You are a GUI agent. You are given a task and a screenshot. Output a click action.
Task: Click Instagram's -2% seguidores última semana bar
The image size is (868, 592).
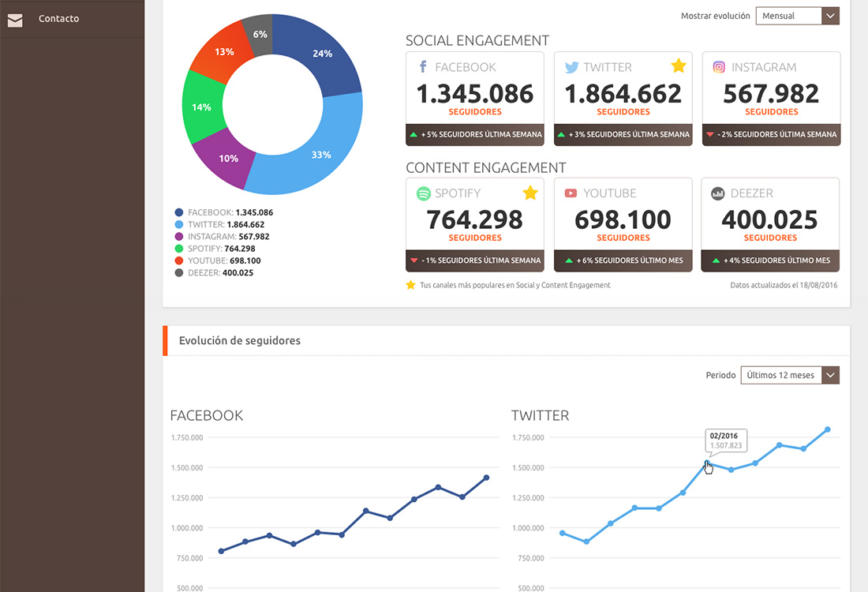771,134
